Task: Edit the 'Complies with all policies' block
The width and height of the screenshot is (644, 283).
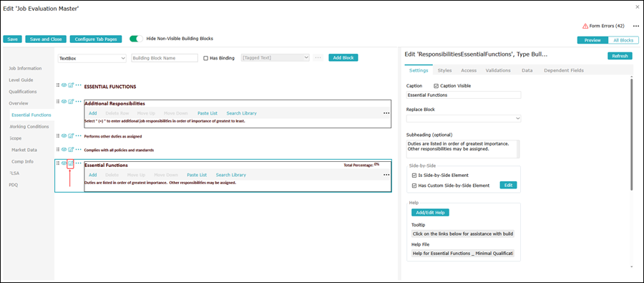Action: point(71,150)
